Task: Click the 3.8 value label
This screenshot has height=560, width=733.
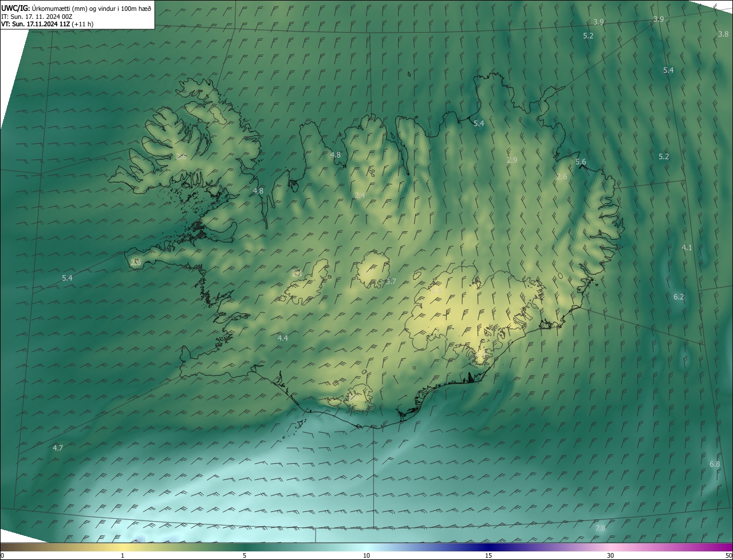Action: [723, 34]
